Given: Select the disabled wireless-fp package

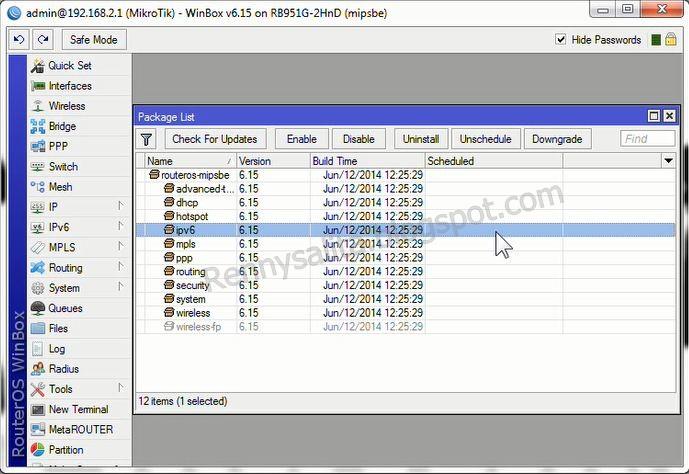Looking at the screenshot, I should click(x=405, y=326).
